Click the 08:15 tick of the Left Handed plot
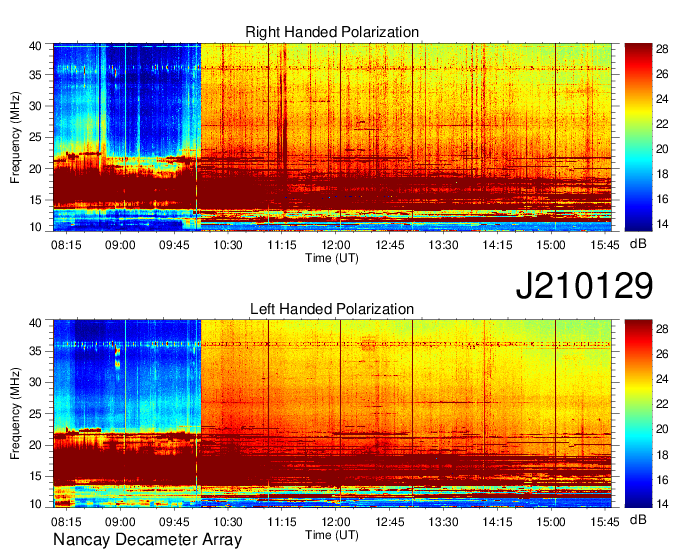Viewport: 680px width, 552px height. tap(66, 522)
